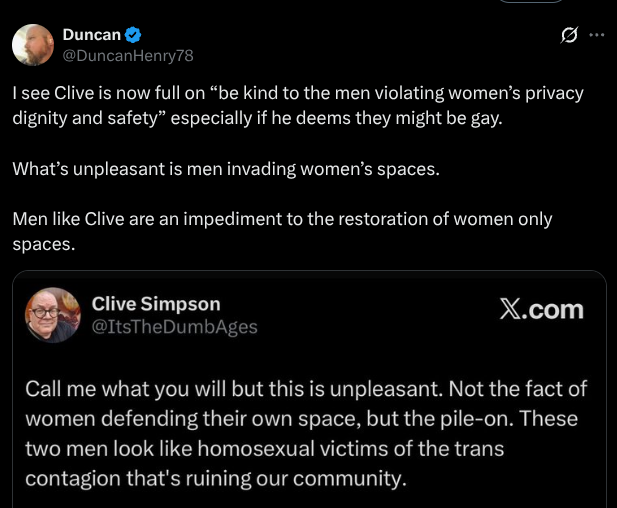
Task: Click the line "What's unpleasant is men invading"
Action: (225, 168)
